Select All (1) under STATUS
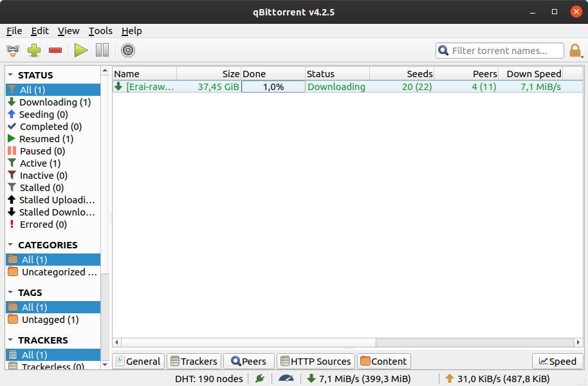This screenshot has height=386, width=588. coord(53,89)
